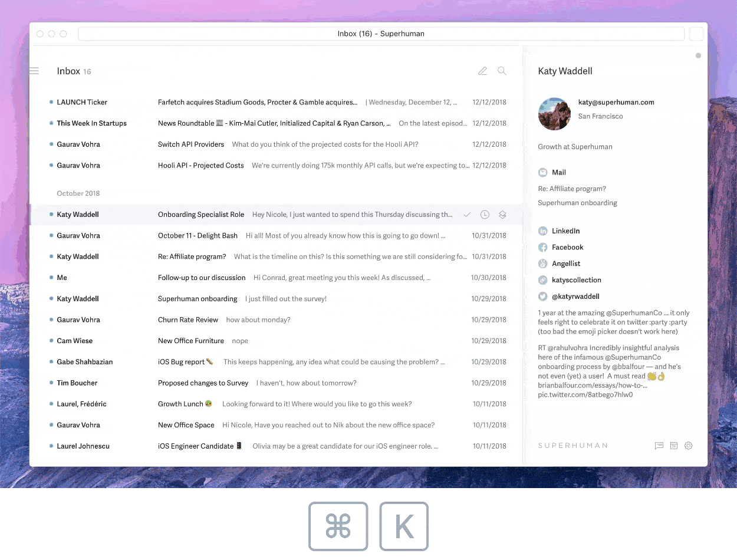Click the pic.twitter.com/8atbego7hlw0 link
This screenshot has width=737, height=560.
pos(585,395)
